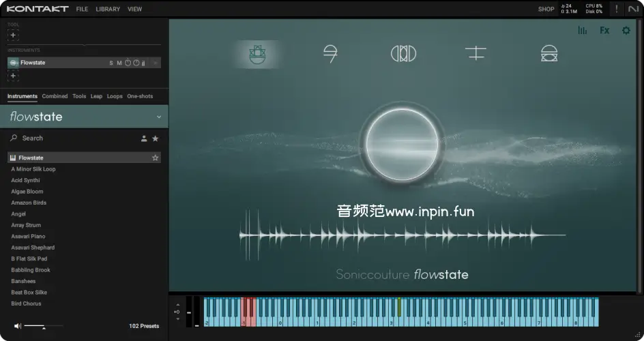
Task: Add an instrument with the plus slot below Flowstate
Action: pos(13,76)
